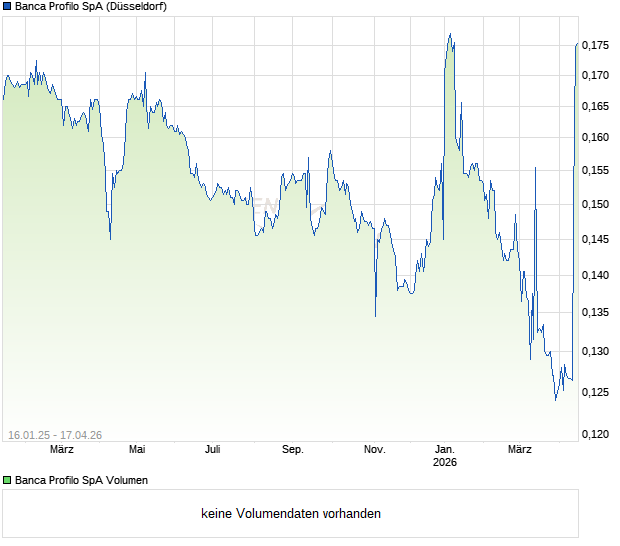The image size is (620, 546).
Task: Click the 0,170 price axis label
Action: click(595, 75)
